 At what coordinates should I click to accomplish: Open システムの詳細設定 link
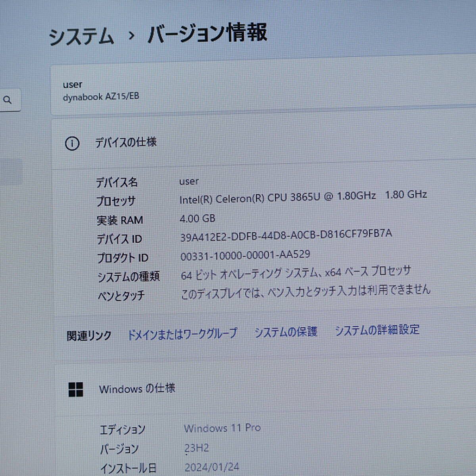[x=377, y=330]
